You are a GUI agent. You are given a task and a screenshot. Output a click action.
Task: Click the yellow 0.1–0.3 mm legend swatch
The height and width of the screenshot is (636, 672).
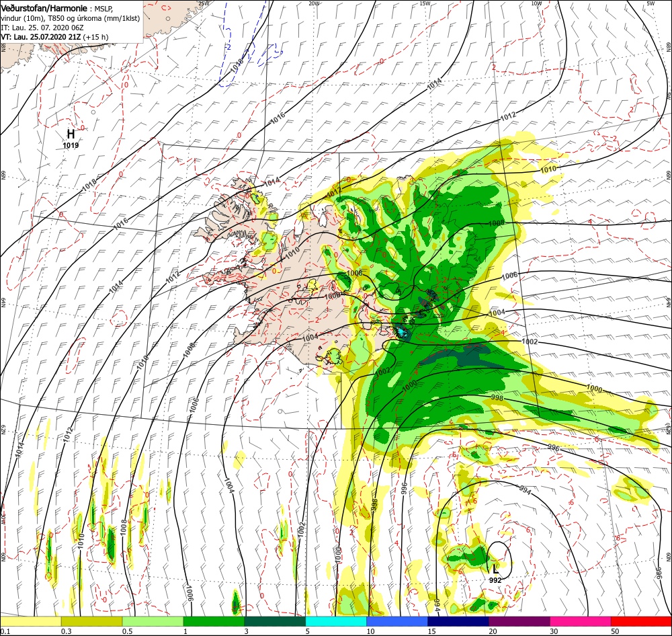(x=31, y=621)
